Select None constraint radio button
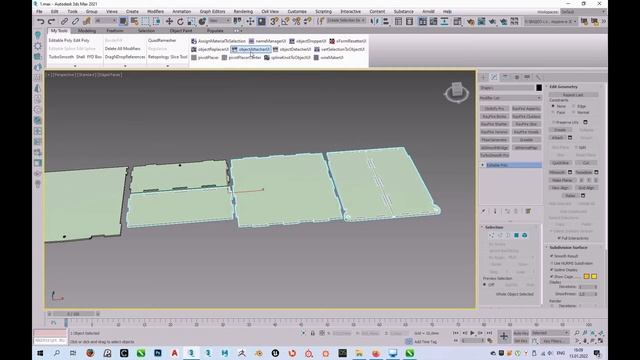This screenshot has width=640, height=360. [x=553, y=106]
